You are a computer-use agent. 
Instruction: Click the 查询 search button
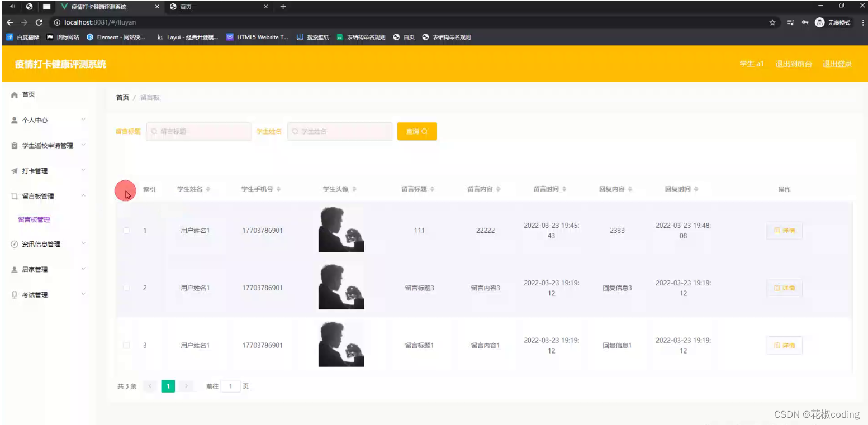pos(416,131)
